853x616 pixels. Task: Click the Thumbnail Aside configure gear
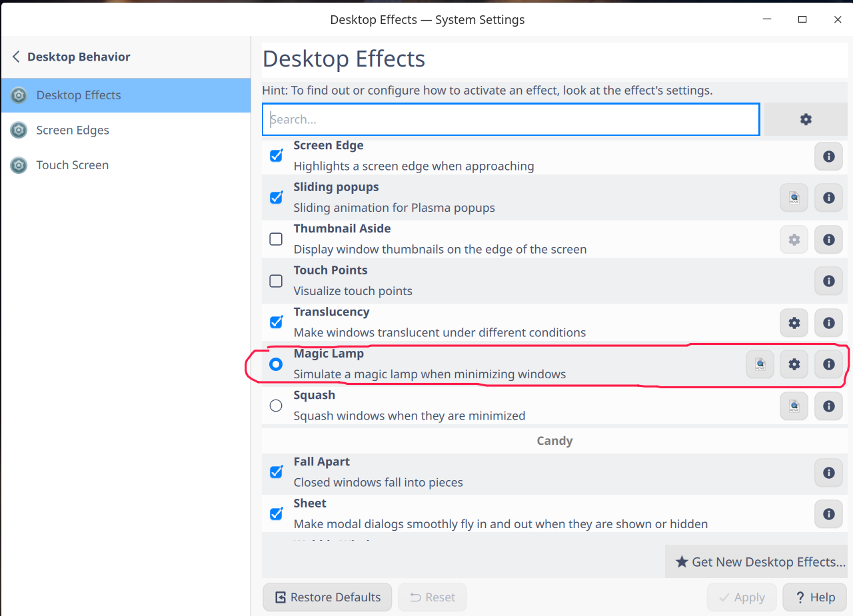794,240
